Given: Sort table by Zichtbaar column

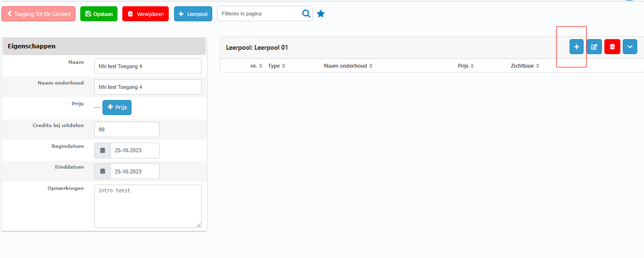Looking at the screenshot, I should click(525, 66).
